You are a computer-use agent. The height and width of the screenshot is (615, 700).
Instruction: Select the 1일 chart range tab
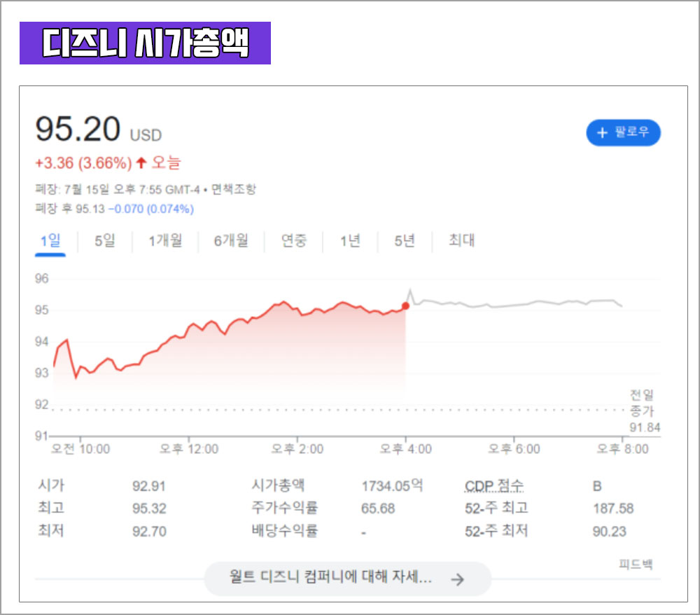coord(50,241)
